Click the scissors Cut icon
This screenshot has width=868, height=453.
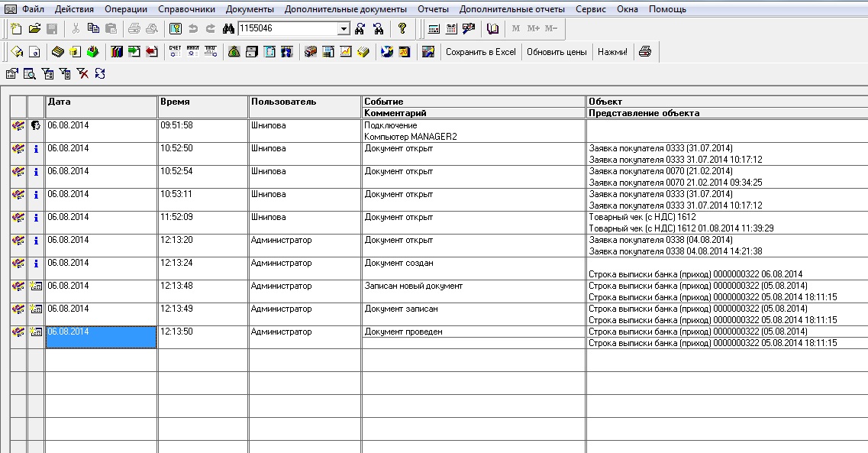[x=76, y=29]
